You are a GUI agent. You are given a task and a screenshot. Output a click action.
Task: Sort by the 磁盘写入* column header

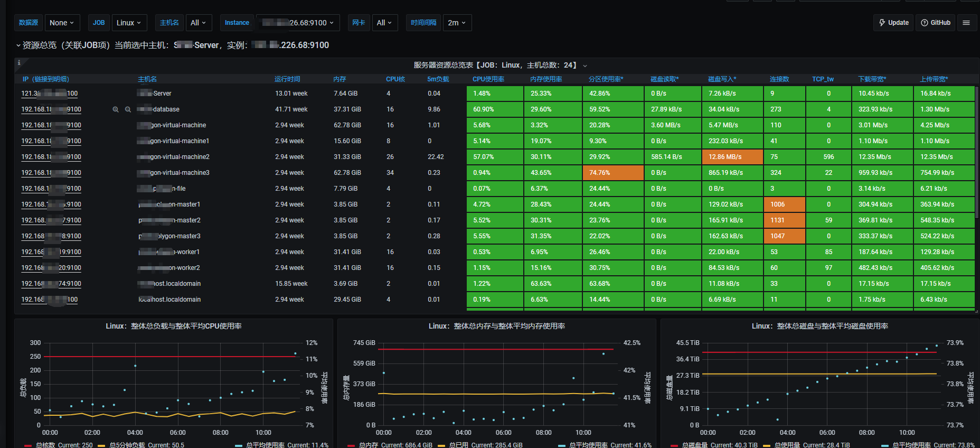[722, 79]
